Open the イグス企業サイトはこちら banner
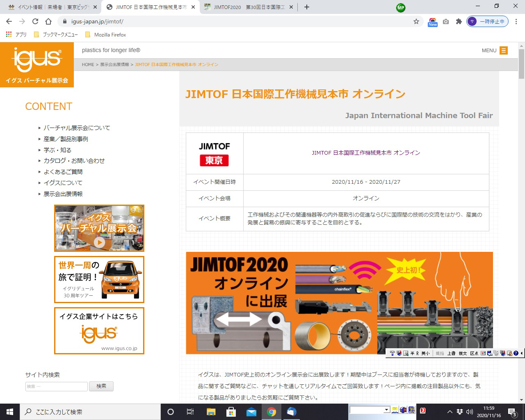Image resolution: width=525 pixels, height=420 pixels. (x=99, y=331)
